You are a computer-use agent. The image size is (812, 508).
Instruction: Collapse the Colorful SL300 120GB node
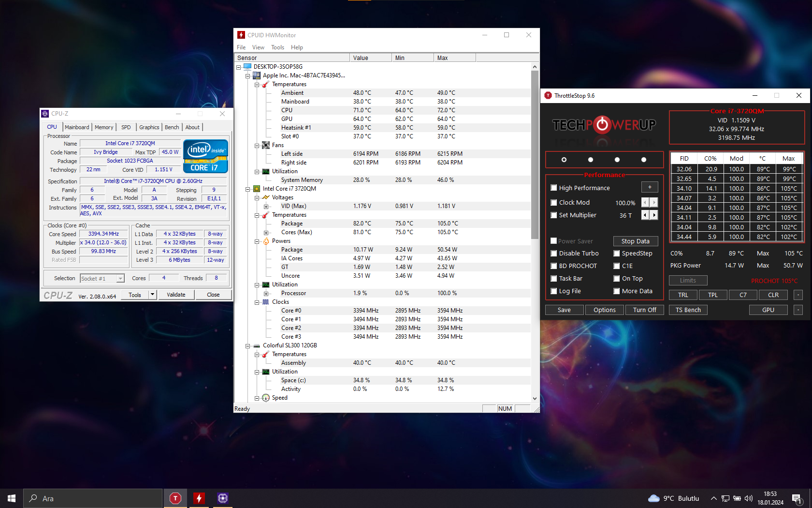point(247,346)
